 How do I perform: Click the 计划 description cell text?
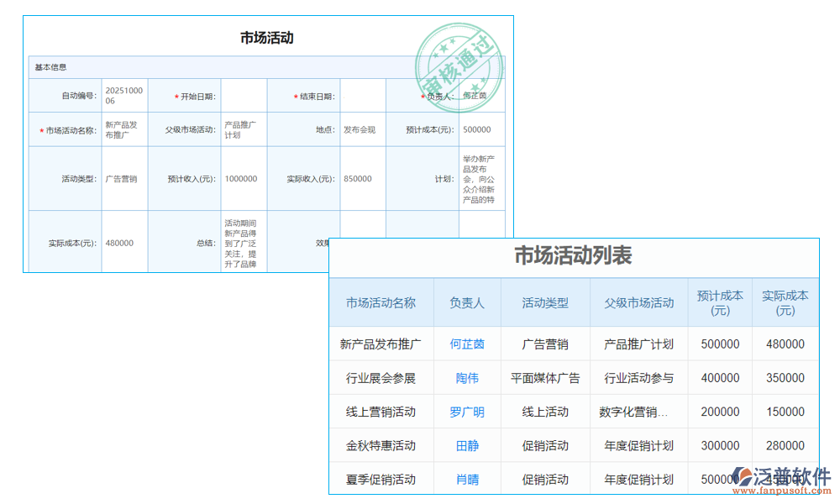[480, 178]
